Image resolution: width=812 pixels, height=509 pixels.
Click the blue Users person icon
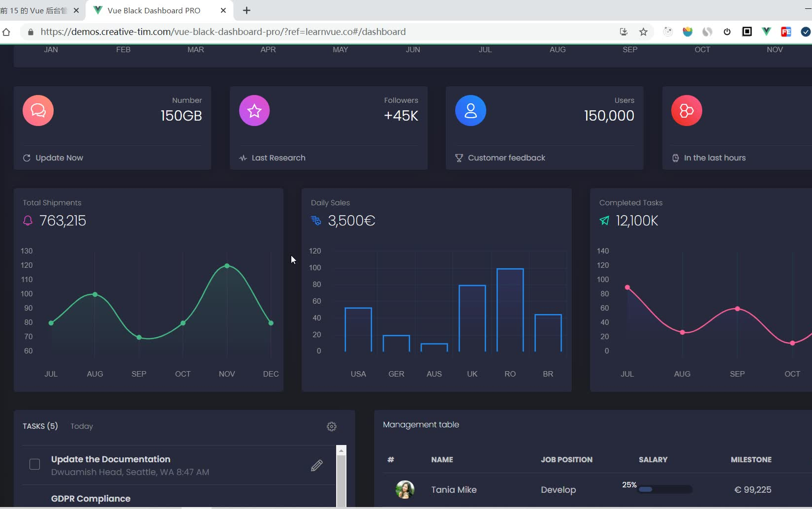click(x=470, y=111)
